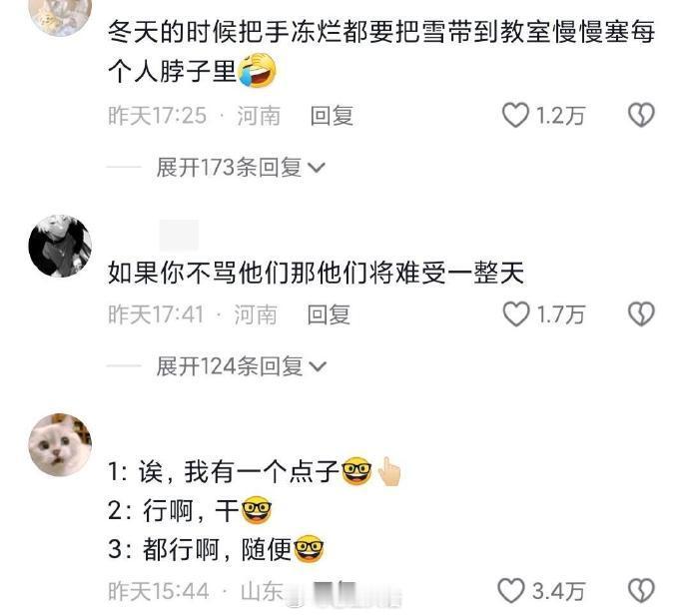Image resolution: width=689 pixels, height=616 pixels.
Task: Click chevron next to 展开173条回复
Action: [317, 168]
